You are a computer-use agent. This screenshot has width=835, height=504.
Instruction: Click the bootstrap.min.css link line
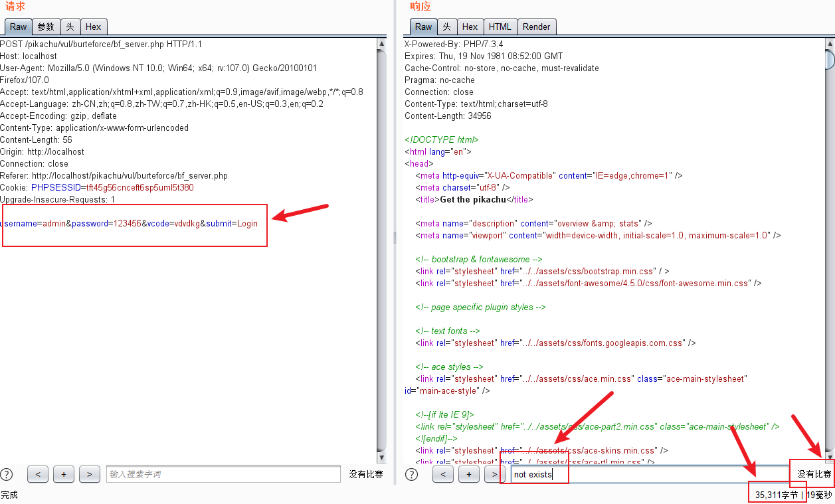[542, 272]
